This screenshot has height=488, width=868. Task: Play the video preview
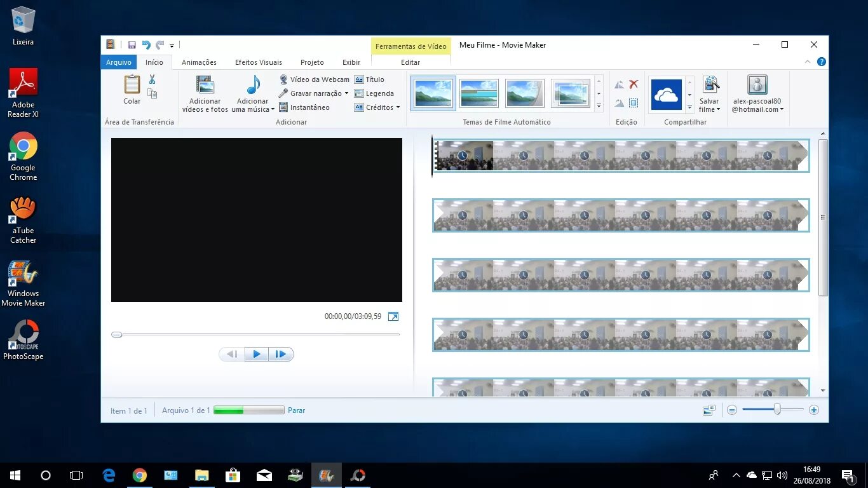(257, 355)
